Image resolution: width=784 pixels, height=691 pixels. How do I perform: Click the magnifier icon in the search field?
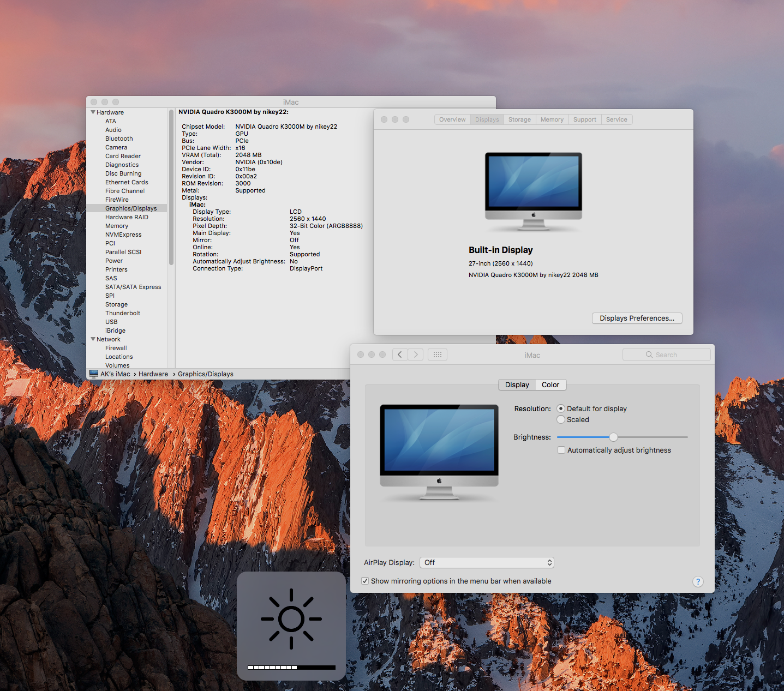tap(649, 354)
